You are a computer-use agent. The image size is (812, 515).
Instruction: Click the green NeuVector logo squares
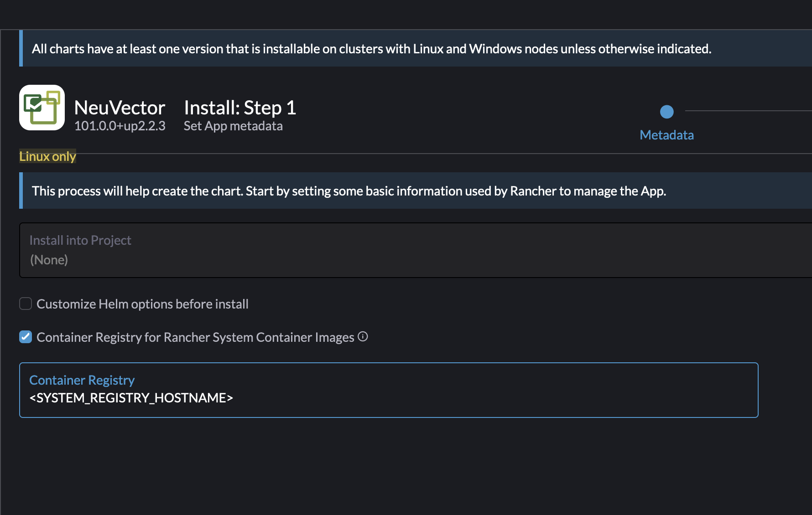coord(42,108)
